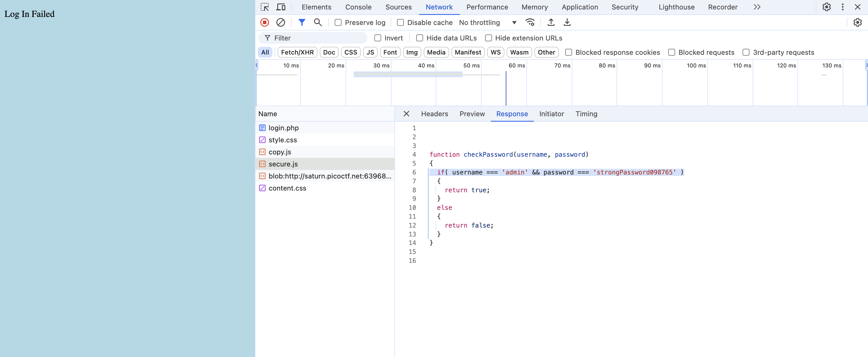Stop recording network log

(x=265, y=23)
